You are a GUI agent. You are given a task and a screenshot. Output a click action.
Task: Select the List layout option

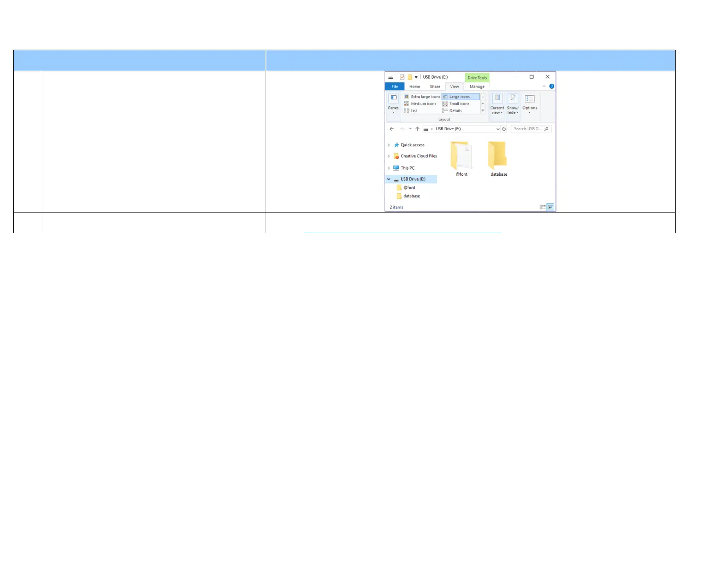click(411, 111)
